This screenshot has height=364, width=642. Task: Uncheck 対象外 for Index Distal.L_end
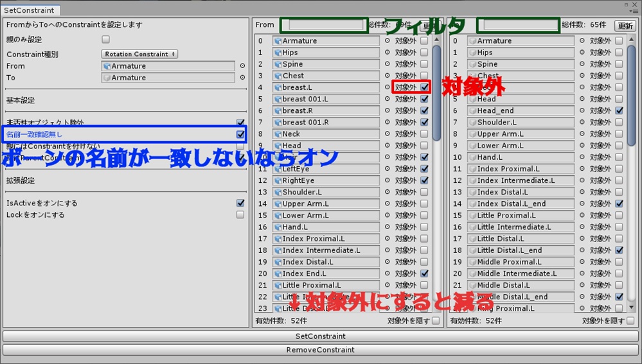tap(619, 204)
